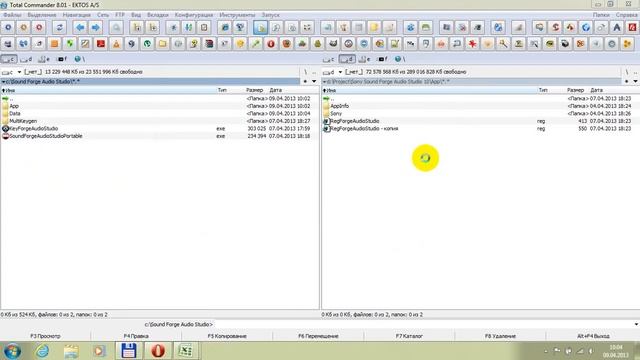Click the refresh panel arrows icon

tap(60, 28)
